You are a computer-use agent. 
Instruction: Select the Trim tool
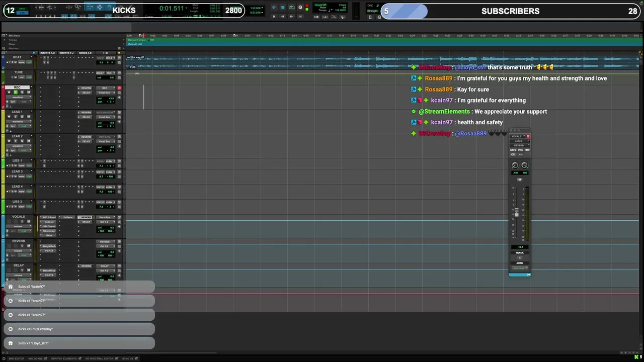(x=90, y=7)
